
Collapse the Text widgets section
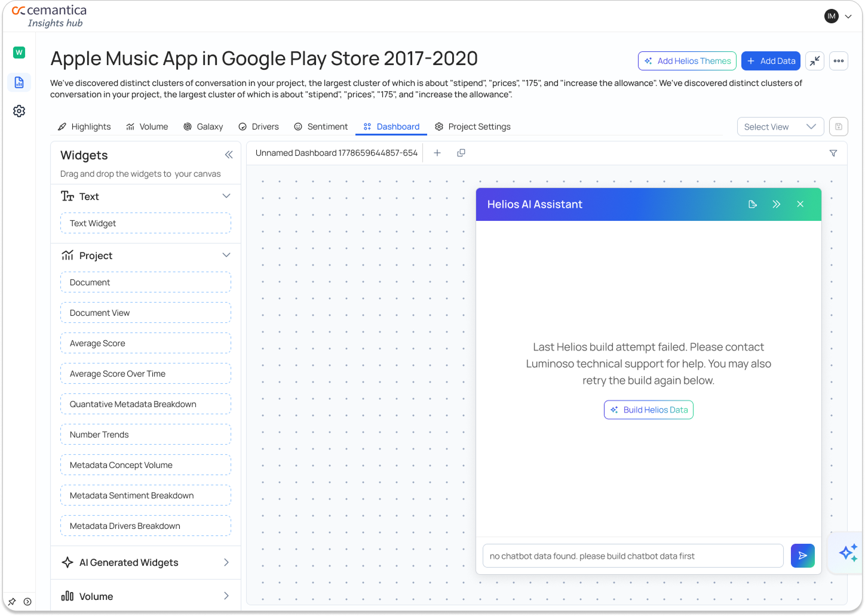226,196
